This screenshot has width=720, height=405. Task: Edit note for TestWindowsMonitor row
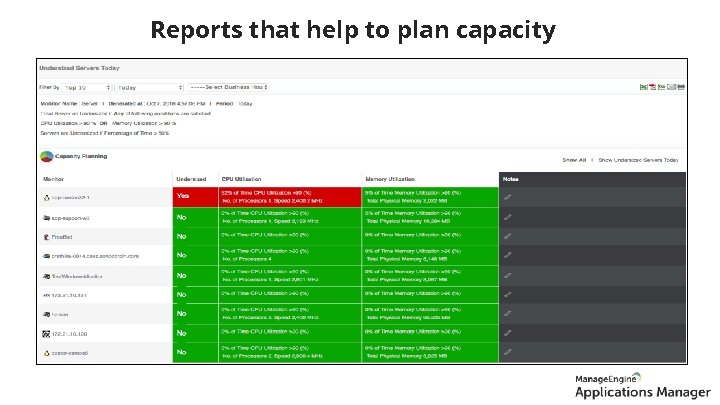click(507, 276)
